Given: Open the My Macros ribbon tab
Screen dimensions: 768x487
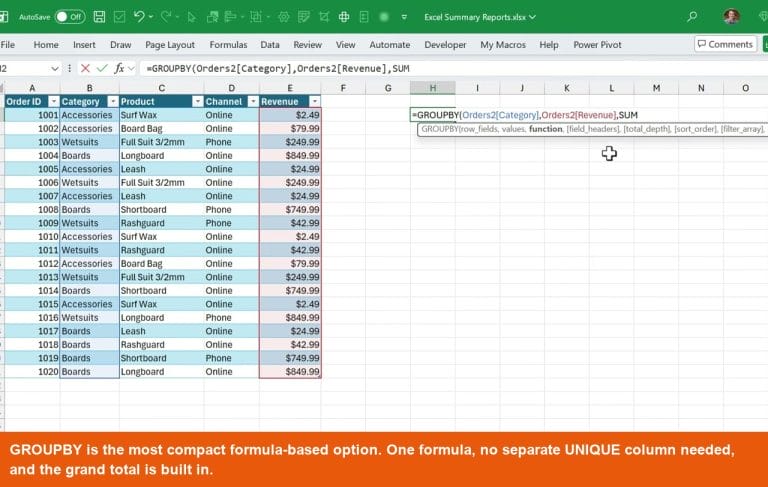Looking at the screenshot, I should (503, 45).
